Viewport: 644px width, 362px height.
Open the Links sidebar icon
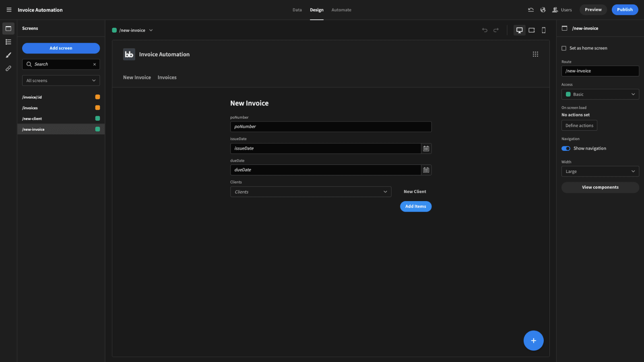[x=8, y=68]
